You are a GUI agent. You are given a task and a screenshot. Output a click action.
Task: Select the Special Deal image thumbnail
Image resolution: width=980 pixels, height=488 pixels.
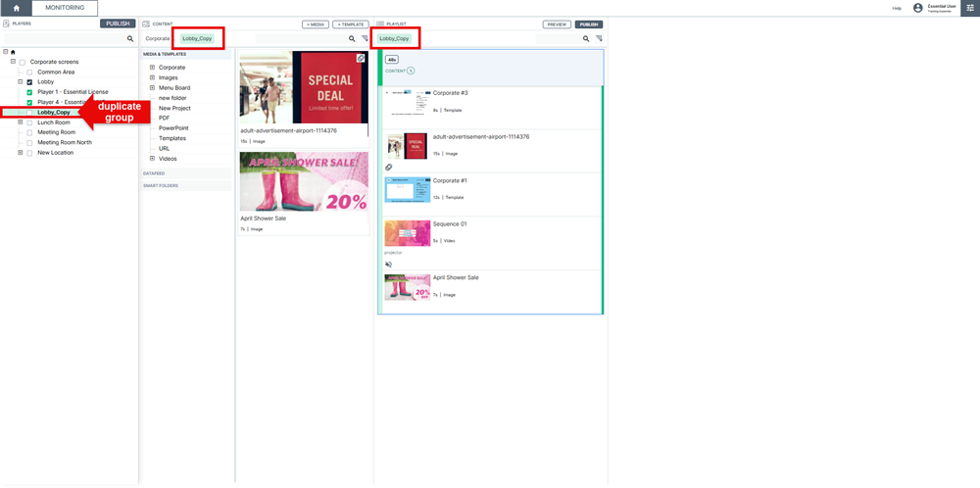pos(304,87)
